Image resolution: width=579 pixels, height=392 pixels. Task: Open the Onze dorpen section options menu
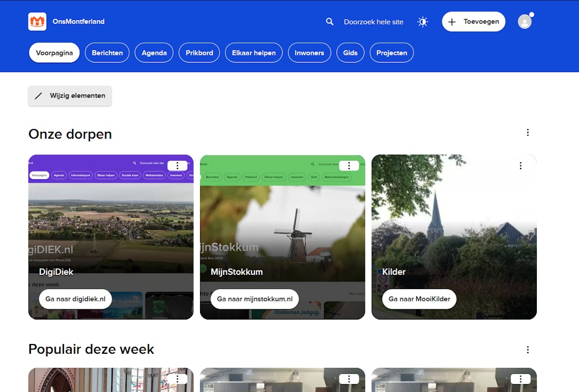(x=528, y=132)
